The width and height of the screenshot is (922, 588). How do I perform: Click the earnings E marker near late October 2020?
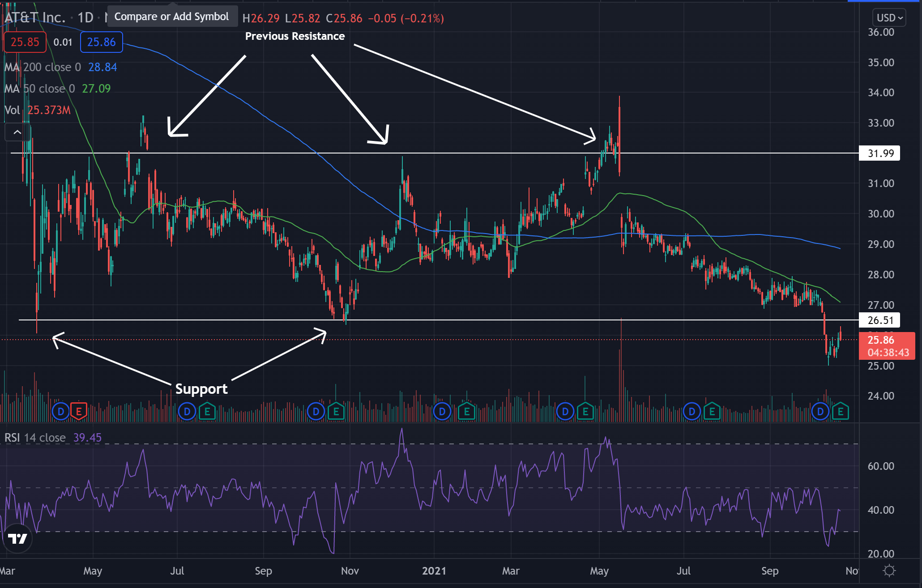click(x=336, y=411)
